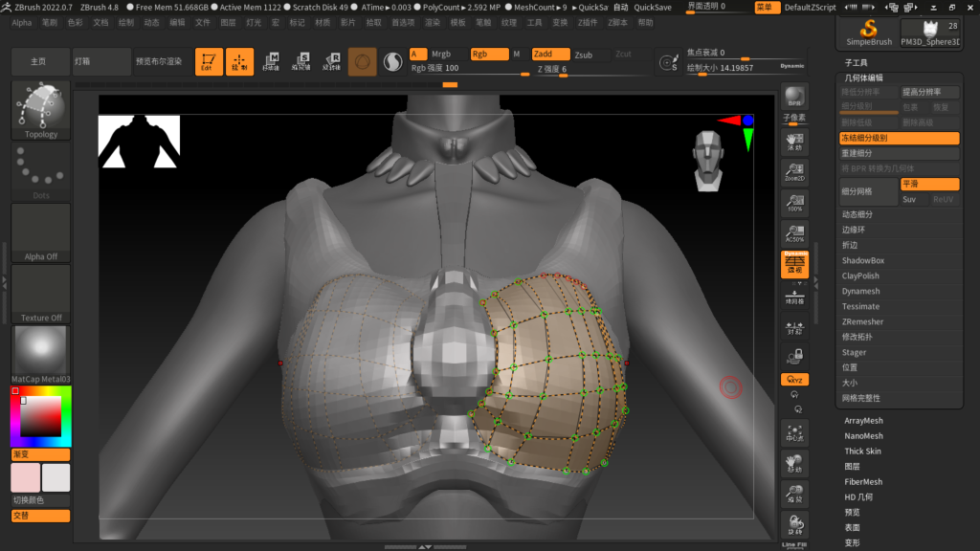Select the pink main color swatch

(x=25, y=478)
